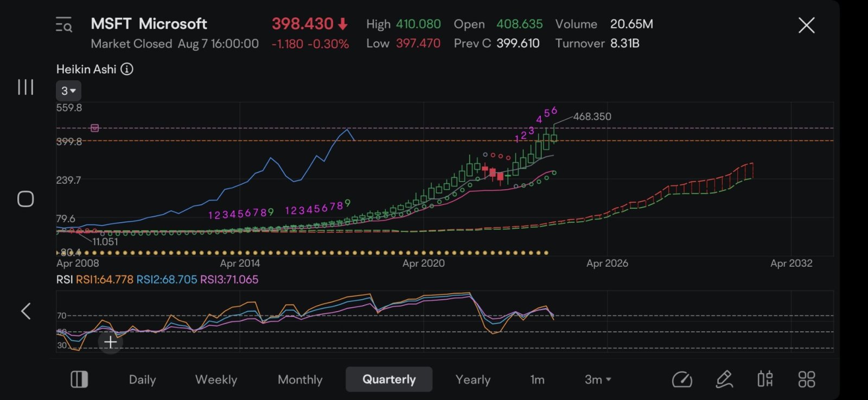Close the MSFT chart view
868x400 pixels.
(806, 25)
